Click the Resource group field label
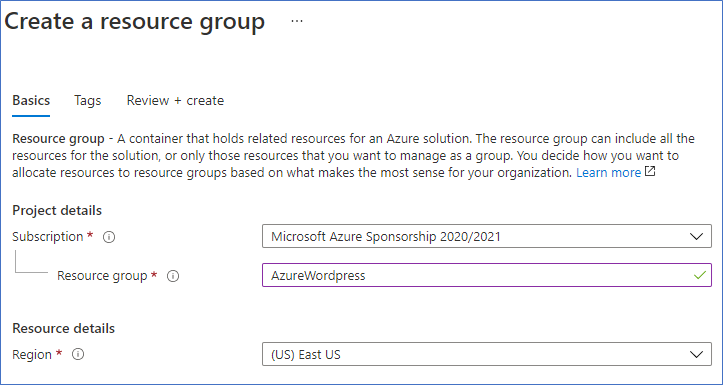Viewport: 723px width, 385px height. tap(102, 276)
